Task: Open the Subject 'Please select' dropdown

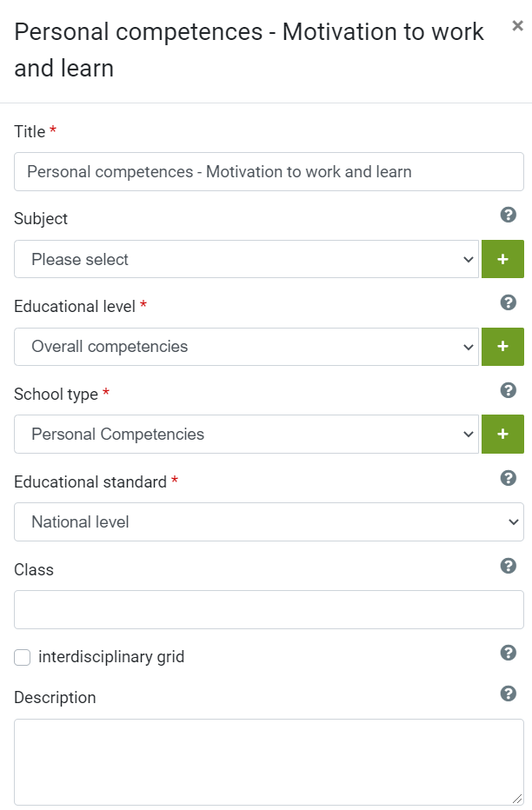Action: [246, 259]
